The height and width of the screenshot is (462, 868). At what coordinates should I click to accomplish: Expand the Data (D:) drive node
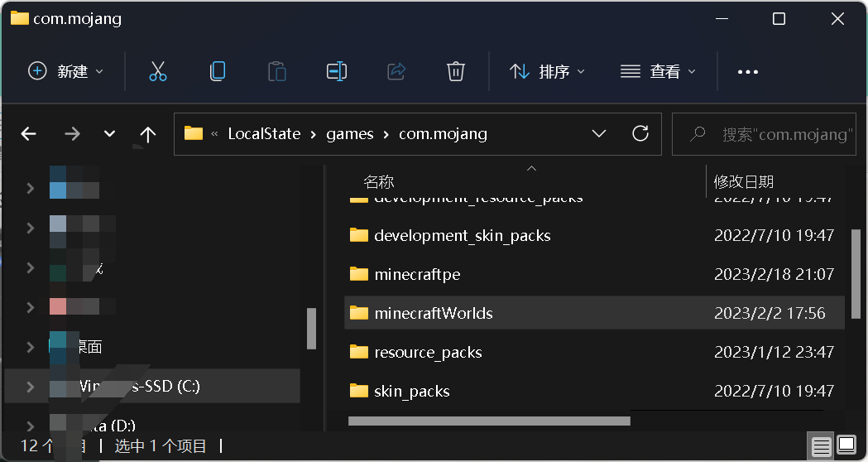click(x=31, y=426)
